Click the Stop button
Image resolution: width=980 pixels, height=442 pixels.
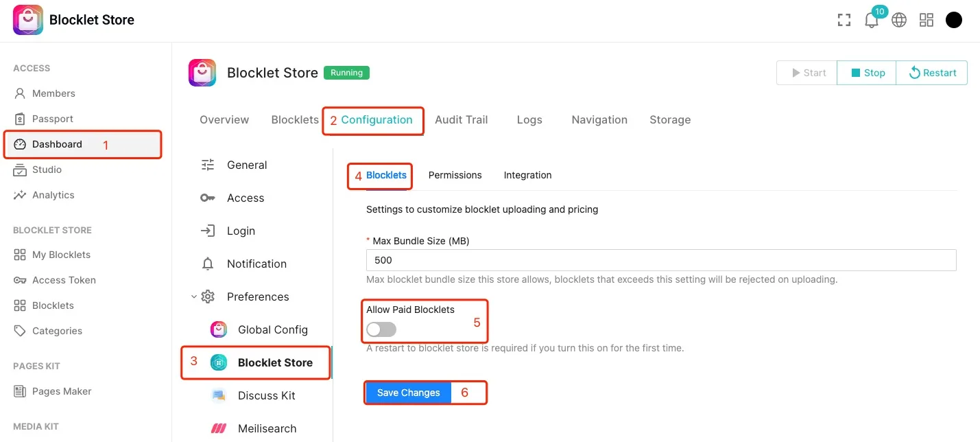pyautogui.click(x=867, y=73)
